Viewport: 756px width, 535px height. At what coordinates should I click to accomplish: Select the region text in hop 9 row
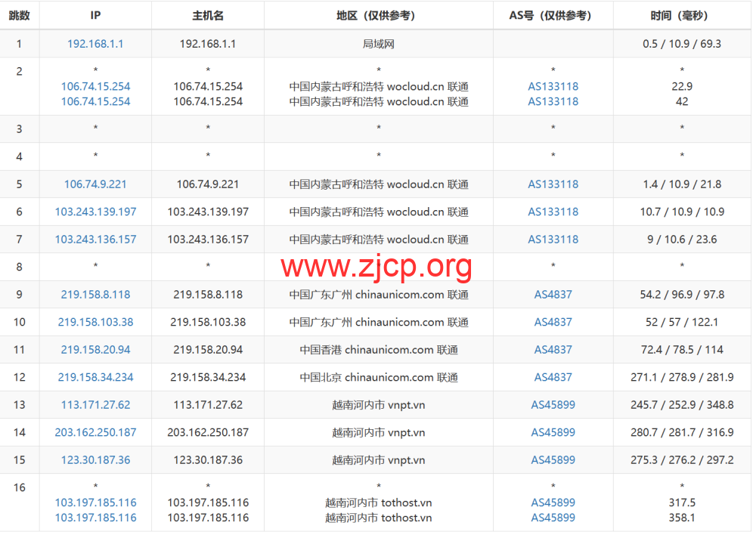pos(379,295)
